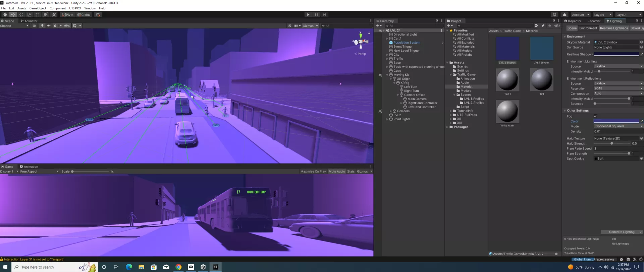Viewport: 644px width, 272px height.
Task: Open the File menu
Action: (x=3, y=8)
